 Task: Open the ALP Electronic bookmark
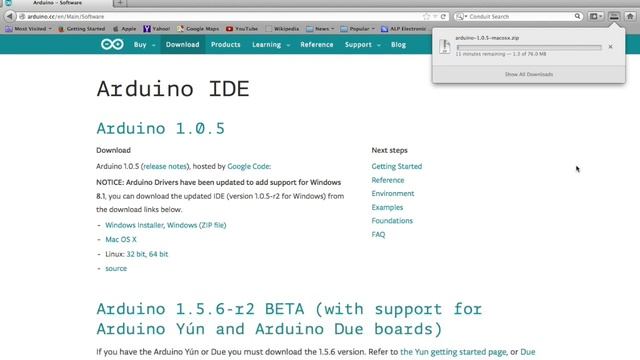pyautogui.click(x=403, y=29)
